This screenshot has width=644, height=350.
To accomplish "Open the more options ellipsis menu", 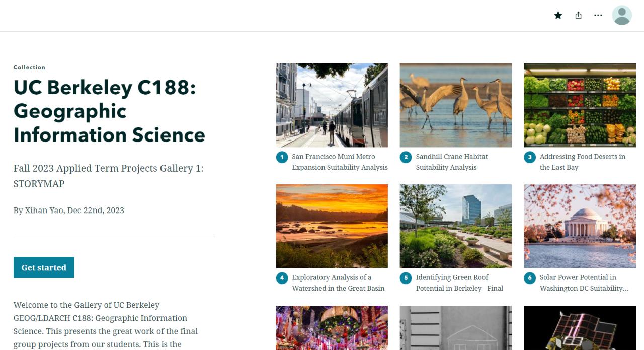I will (598, 15).
